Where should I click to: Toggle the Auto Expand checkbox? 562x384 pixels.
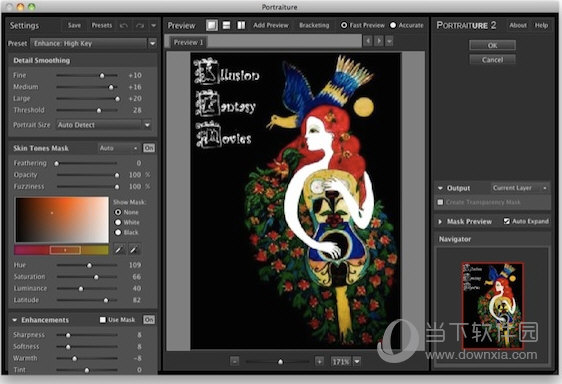[x=506, y=221]
